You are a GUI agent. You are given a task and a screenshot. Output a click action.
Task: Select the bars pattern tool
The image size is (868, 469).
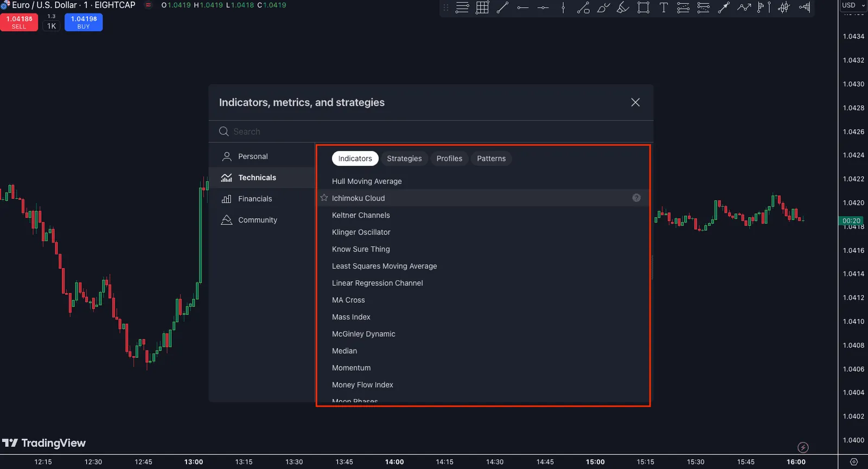tap(784, 8)
